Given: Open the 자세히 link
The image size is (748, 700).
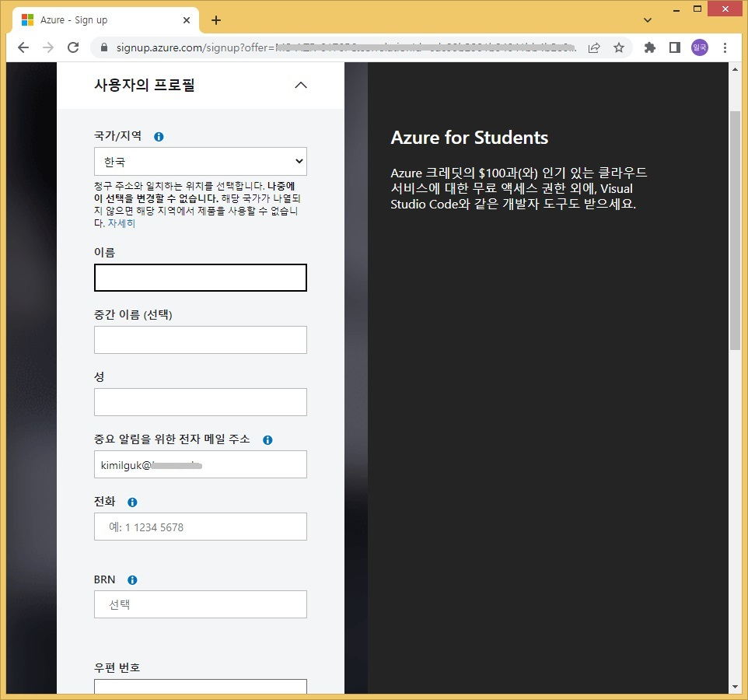Looking at the screenshot, I should point(121,223).
